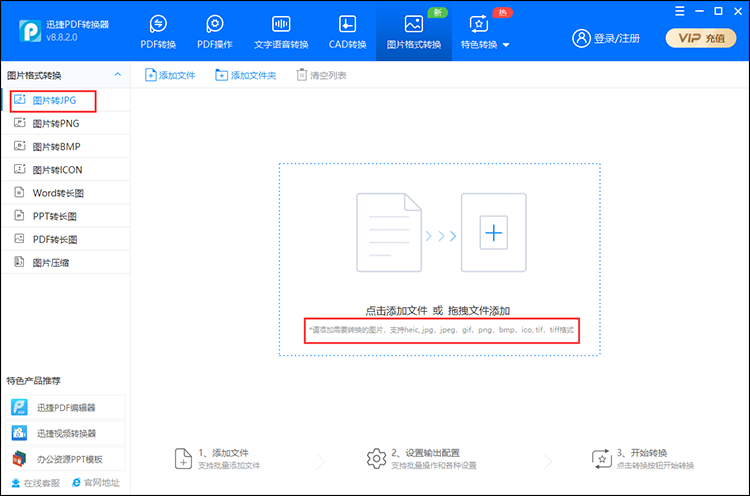Click the 办公资源PPT模板 product icon
Image resolution: width=750 pixels, height=496 pixels.
(x=19, y=459)
